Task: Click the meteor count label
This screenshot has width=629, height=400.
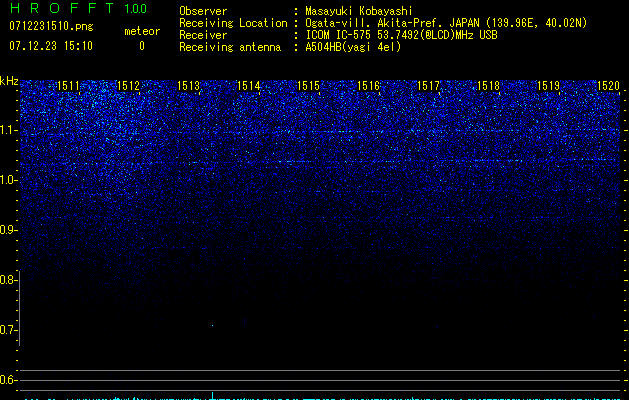Action: point(142,31)
